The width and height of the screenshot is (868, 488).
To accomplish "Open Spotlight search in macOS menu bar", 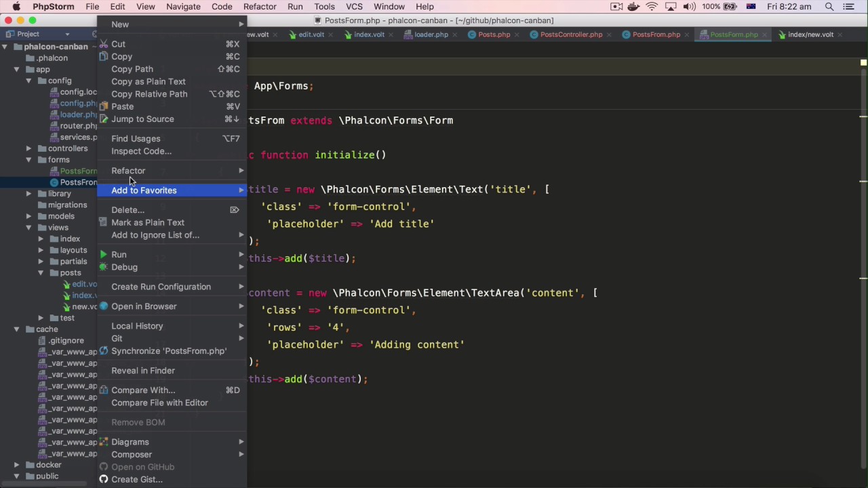I will pos(829,7).
